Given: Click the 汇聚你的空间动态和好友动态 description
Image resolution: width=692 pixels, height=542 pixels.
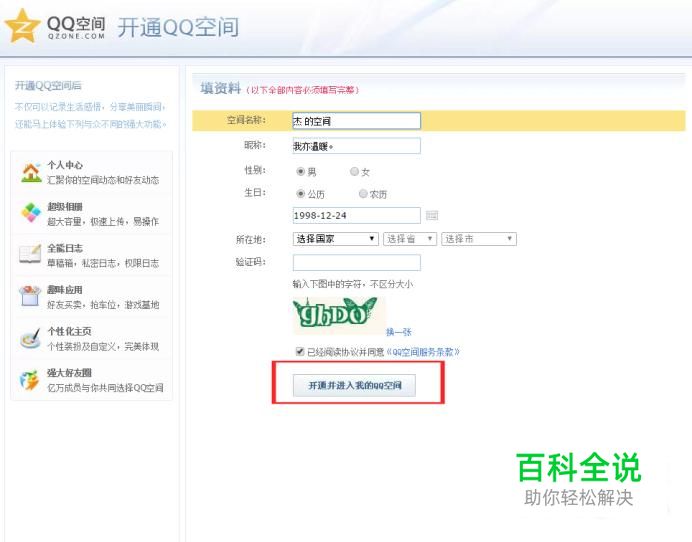Looking at the screenshot, I should pos(103,180).
